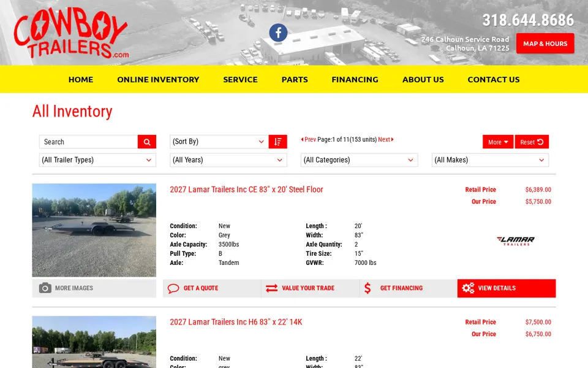Click the Lamar CE trailer photo
Screen dimensions: 588x368
94,230
